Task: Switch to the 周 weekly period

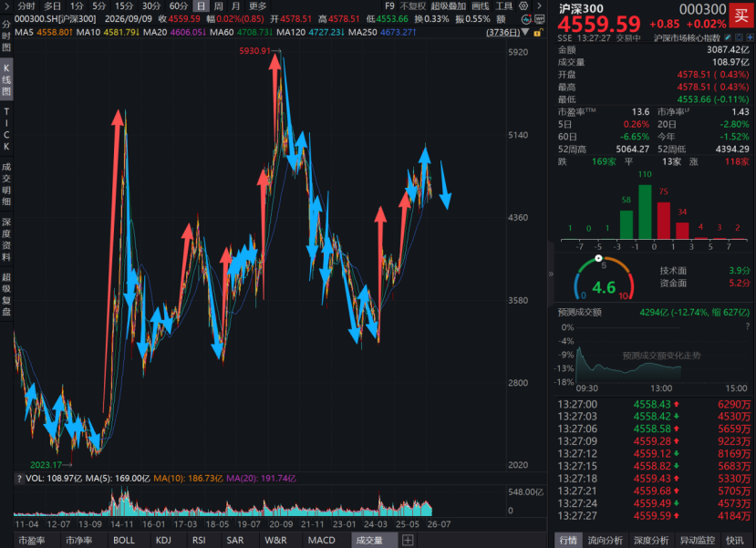Action: (x=219, y=5)
